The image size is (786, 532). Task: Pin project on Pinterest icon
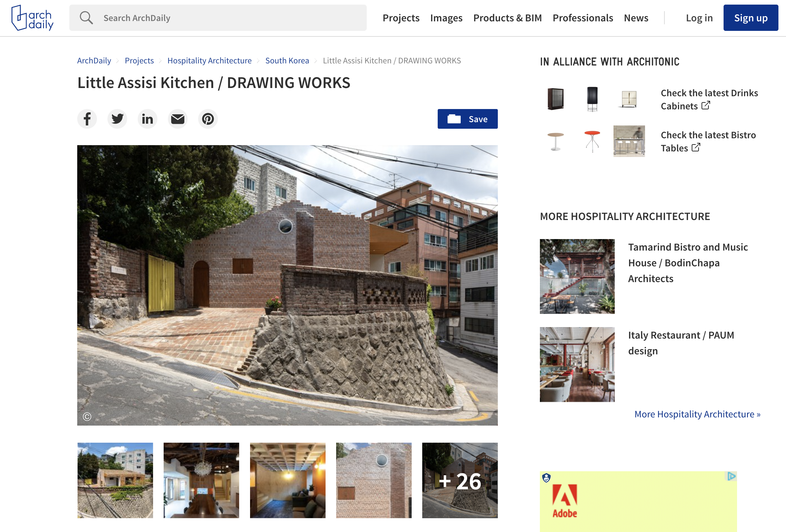[208, 119]
